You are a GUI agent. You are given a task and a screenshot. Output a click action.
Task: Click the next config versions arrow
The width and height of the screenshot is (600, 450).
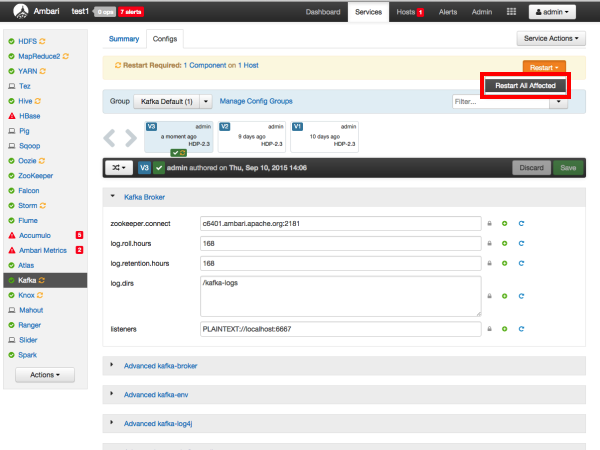131,138
